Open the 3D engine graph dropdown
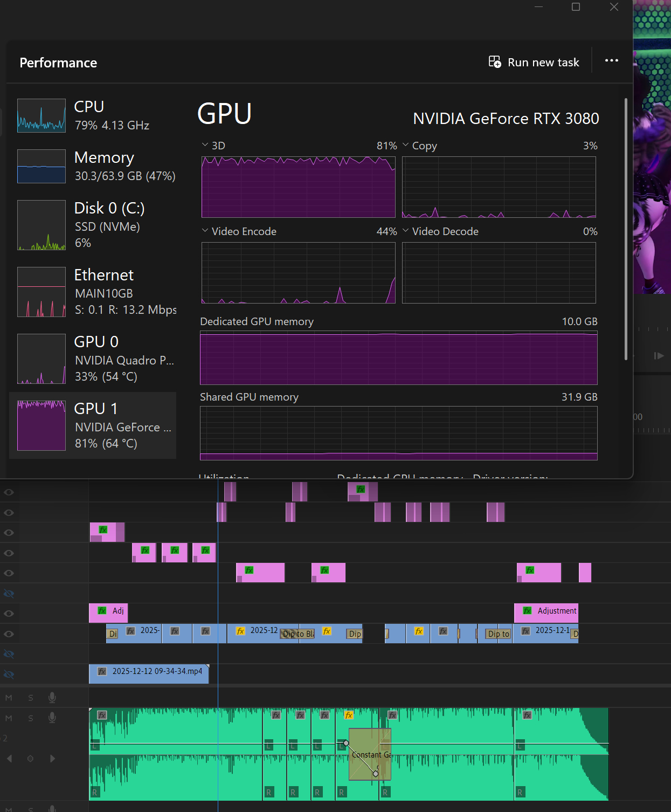This screenshot has height=812, width=671. [x=205, y=145]
